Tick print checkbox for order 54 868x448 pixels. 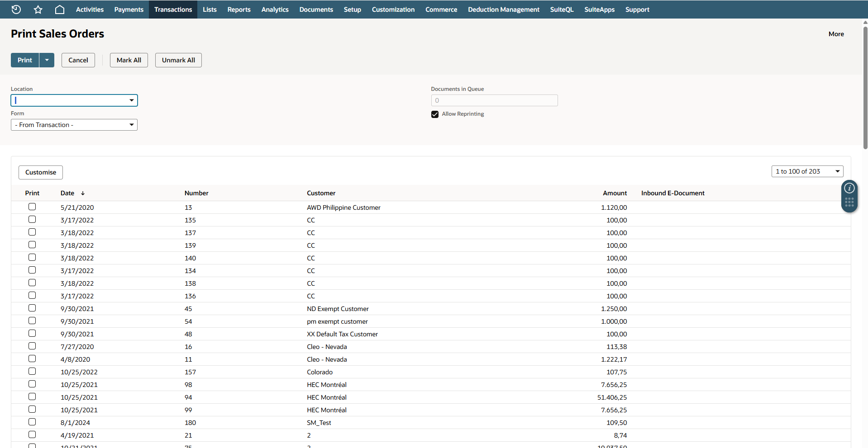pos(32,321)
